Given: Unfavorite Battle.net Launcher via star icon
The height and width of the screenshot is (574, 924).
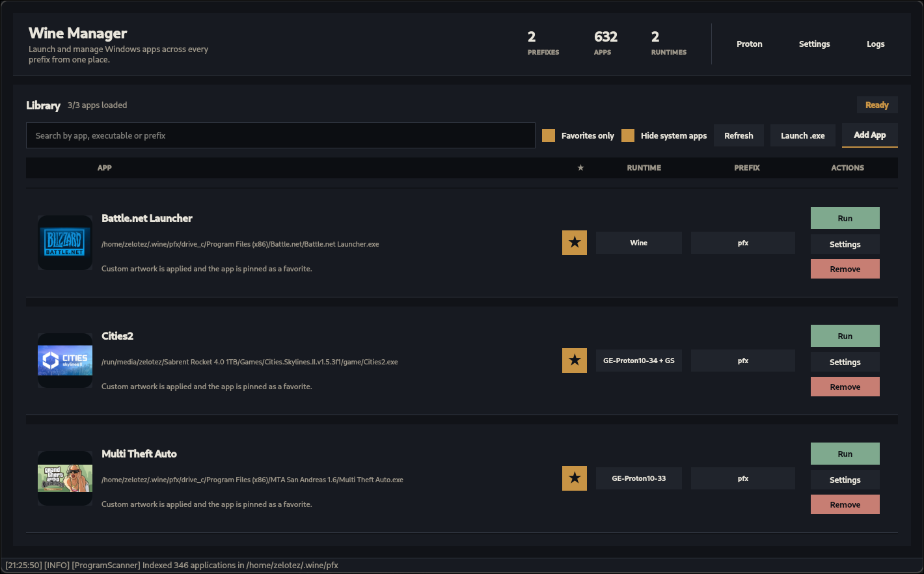Looking at the screenshot, I should (575, 243).
